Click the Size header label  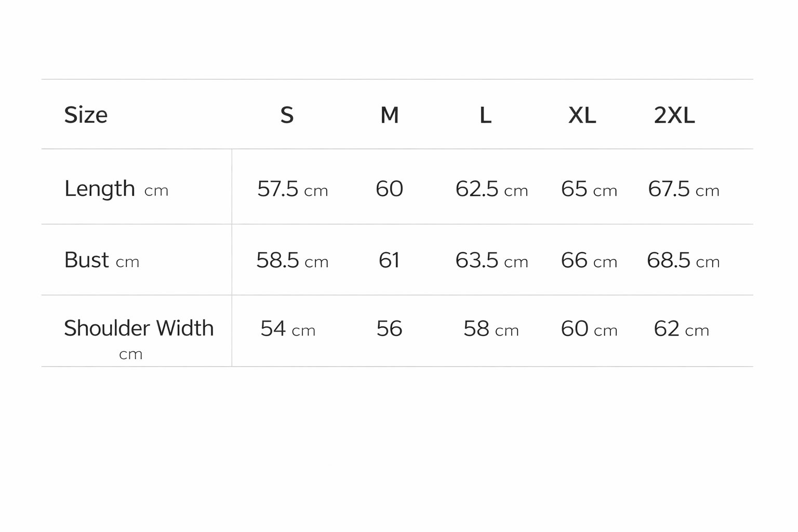[x=86, y=115]
